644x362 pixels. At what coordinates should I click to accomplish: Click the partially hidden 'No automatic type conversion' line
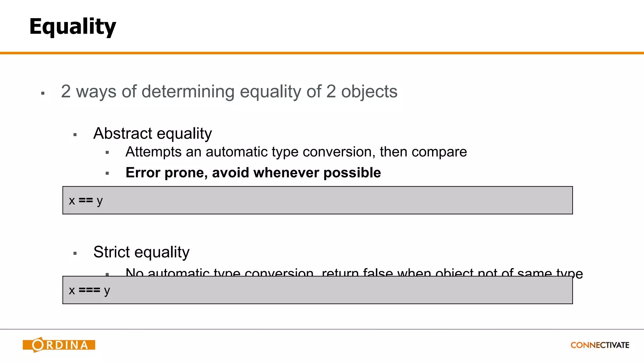(354, 272)
